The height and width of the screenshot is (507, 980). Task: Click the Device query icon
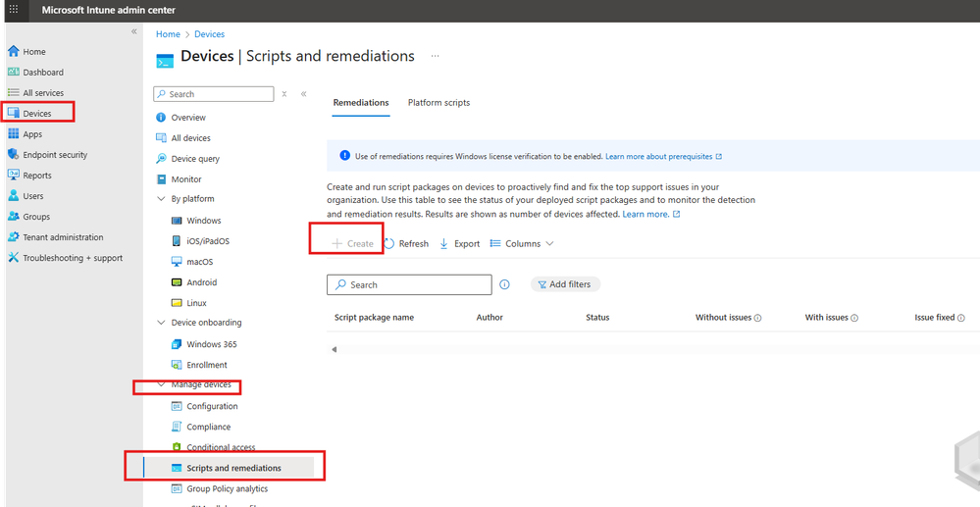coord(161,158)
